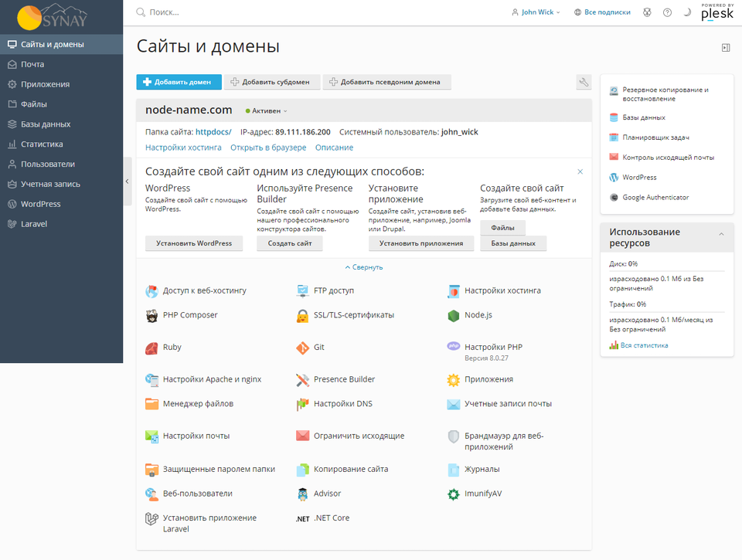The height and width of the screenshot is (560, 742).
Task: Open Google Authenticator in right panel
Action: [655, 197]
